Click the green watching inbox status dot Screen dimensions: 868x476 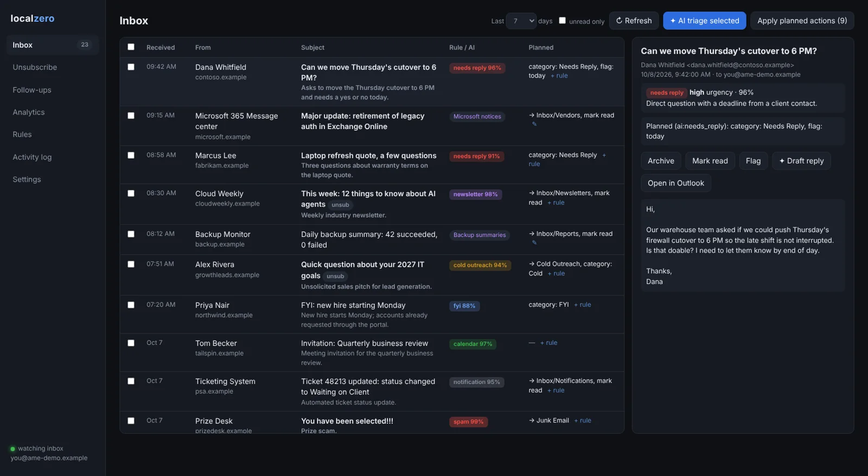tap(12, 449)
